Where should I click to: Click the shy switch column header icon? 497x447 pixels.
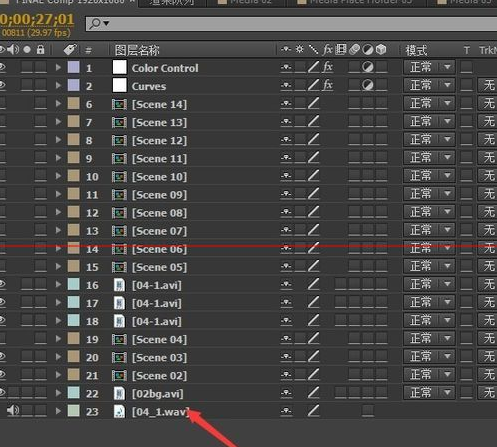point(286,50)
